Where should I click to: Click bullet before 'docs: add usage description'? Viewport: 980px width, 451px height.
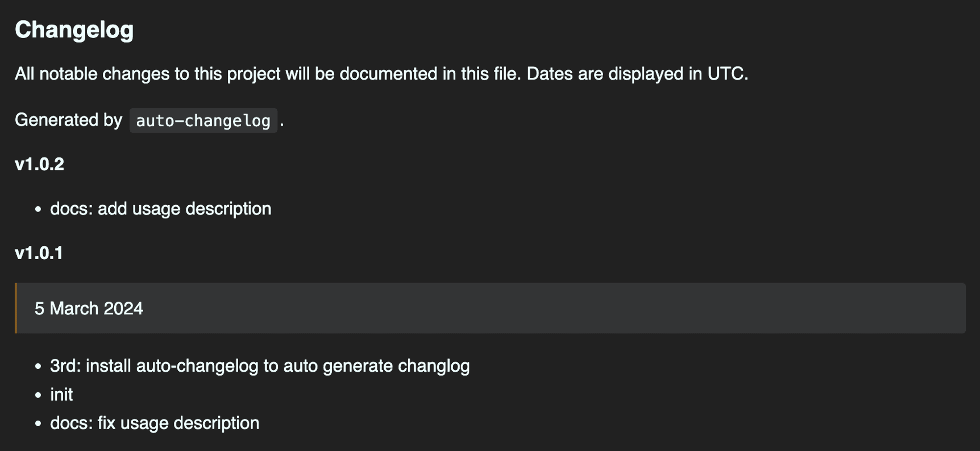coord(38,209)
